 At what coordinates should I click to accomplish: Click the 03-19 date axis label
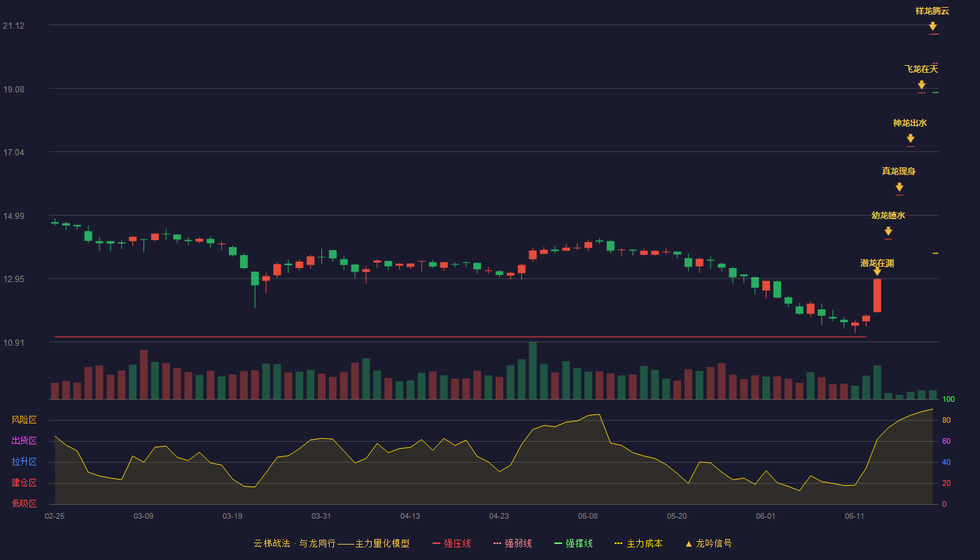(232, 516)
